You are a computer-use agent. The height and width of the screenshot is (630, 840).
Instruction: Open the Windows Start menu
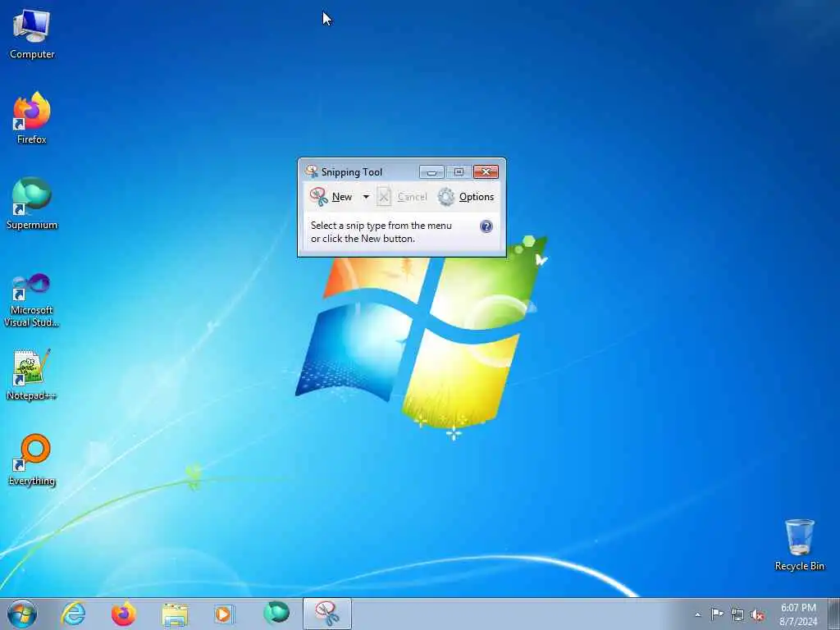pos(22,614)
